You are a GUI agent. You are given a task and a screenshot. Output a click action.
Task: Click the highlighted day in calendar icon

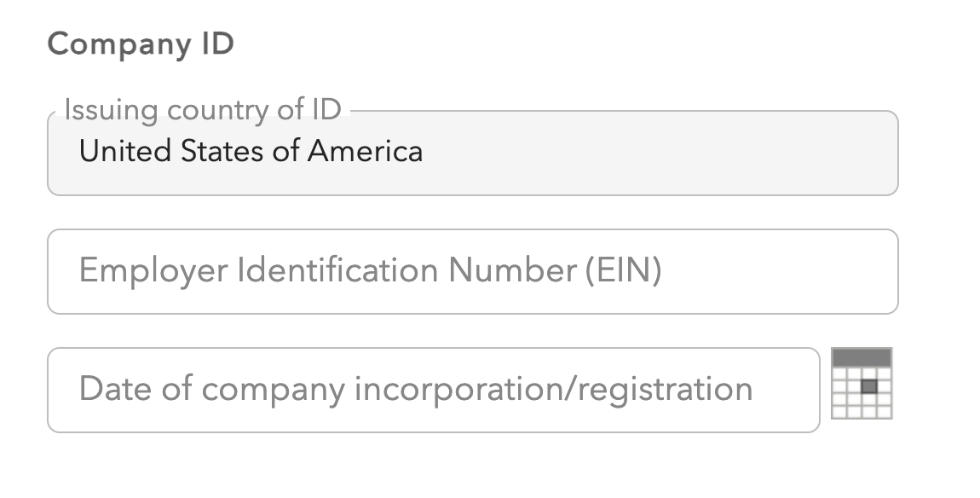coord(868,386)
